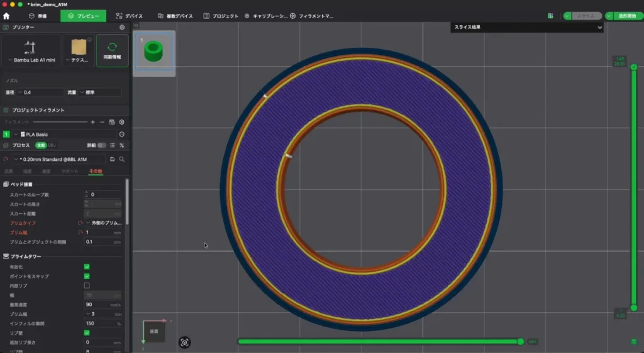Click the ブリムとオブジェクトの間隔 field

(x=103, y=242)
